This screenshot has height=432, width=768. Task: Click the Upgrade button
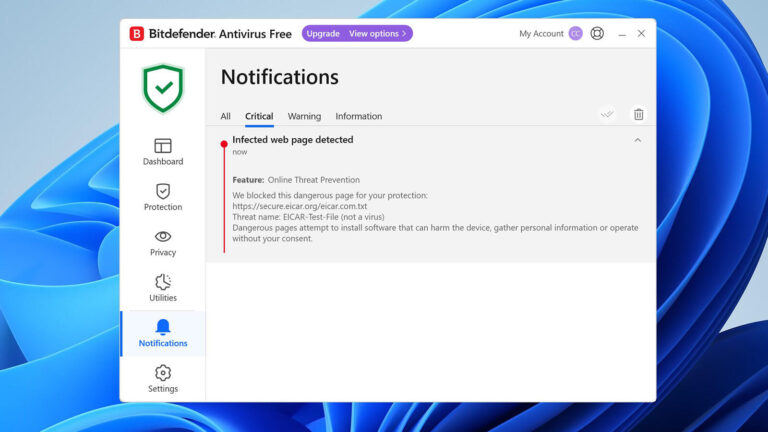pyautogui.click(x=323, y=33)
